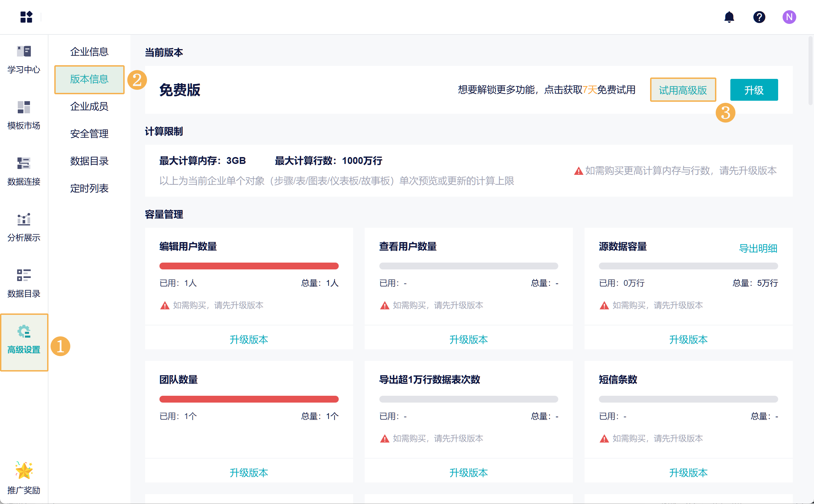Go to 数据连接 in the sidebar
Viewport: 814px width, 504px height.
24,164
